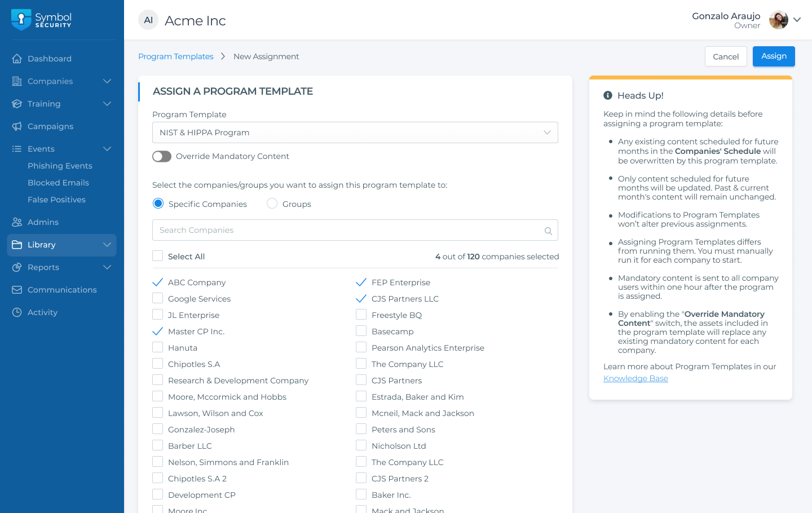This screenshot has height=513, width=812.
Task: Open the Knowledge Base link
Action: click(636, 378)
